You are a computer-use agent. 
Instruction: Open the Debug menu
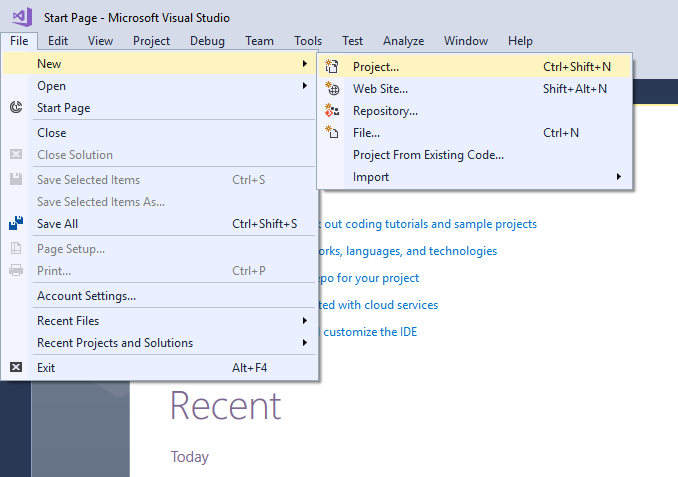pos(207,41)
